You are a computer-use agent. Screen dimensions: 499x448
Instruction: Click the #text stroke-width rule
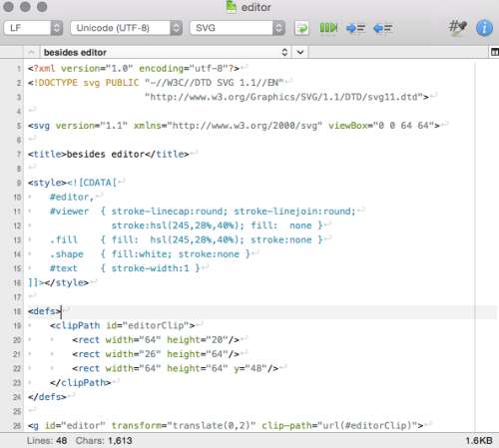[125, 268]
